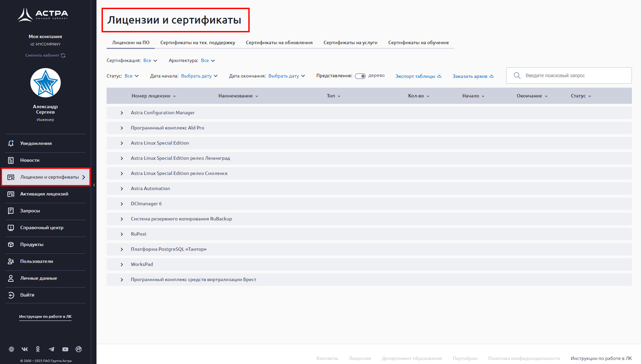Expand the релиз Ленинград row
The image size is (641, 364).
(122, 158)
